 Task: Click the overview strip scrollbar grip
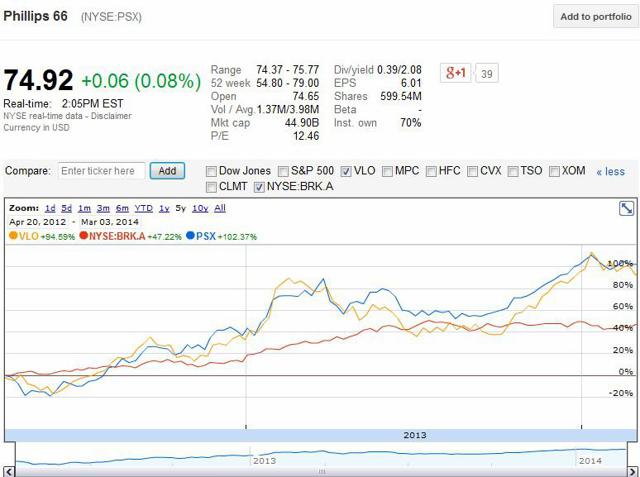coord(322,472)
